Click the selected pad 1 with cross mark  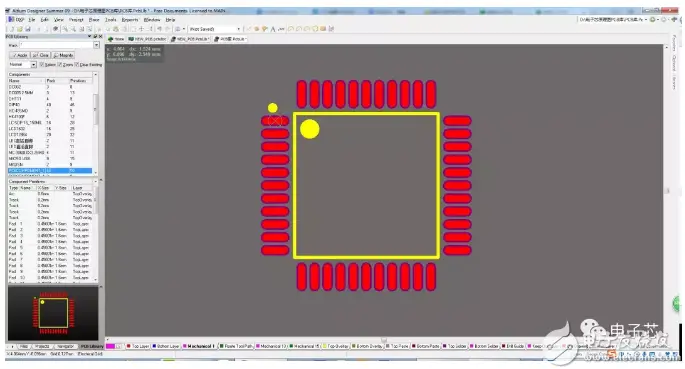(275, 121)
